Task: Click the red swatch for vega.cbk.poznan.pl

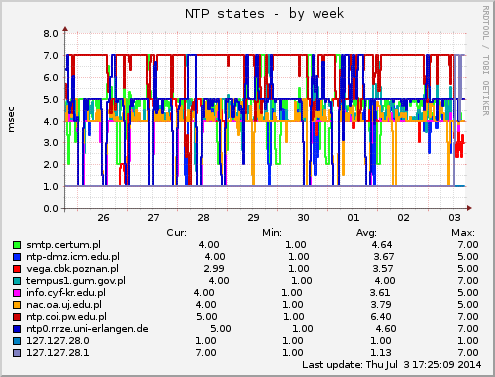Action: pos(17,269)
